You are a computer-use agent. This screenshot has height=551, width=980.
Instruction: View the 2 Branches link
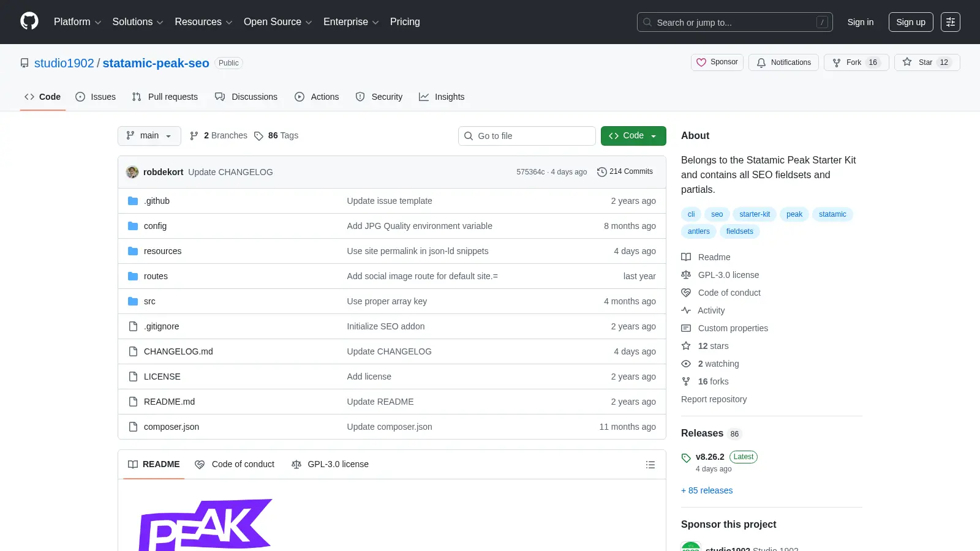219,136
